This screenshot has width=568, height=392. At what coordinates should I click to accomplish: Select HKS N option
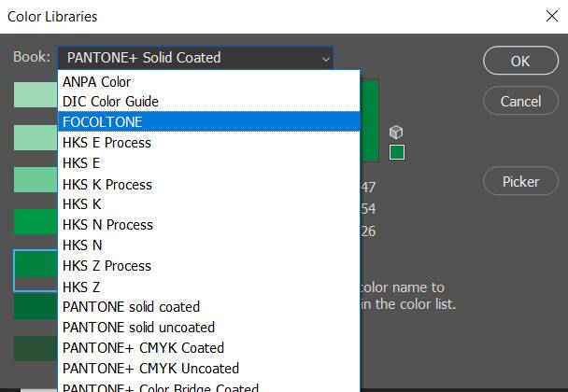(x=82, y=245)
